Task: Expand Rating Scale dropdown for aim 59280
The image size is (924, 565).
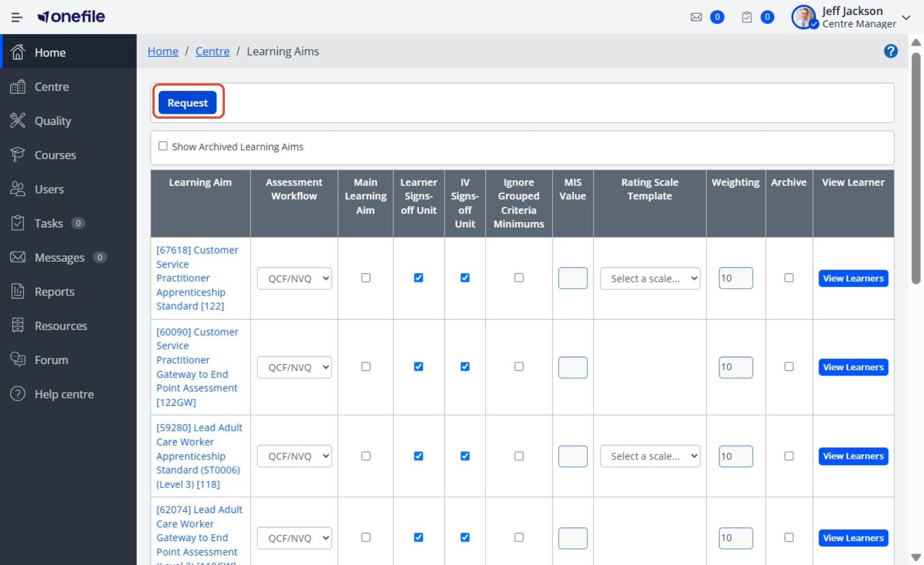Action: click(649, 456)
